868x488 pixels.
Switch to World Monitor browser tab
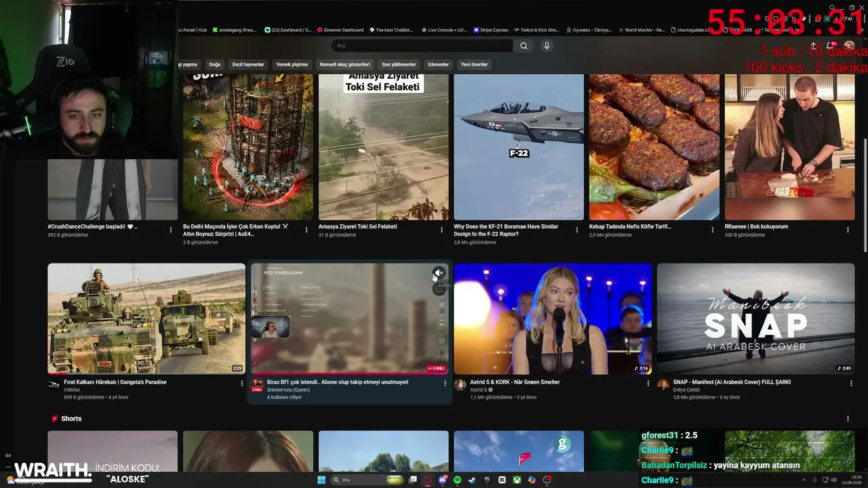pos(642,30)
